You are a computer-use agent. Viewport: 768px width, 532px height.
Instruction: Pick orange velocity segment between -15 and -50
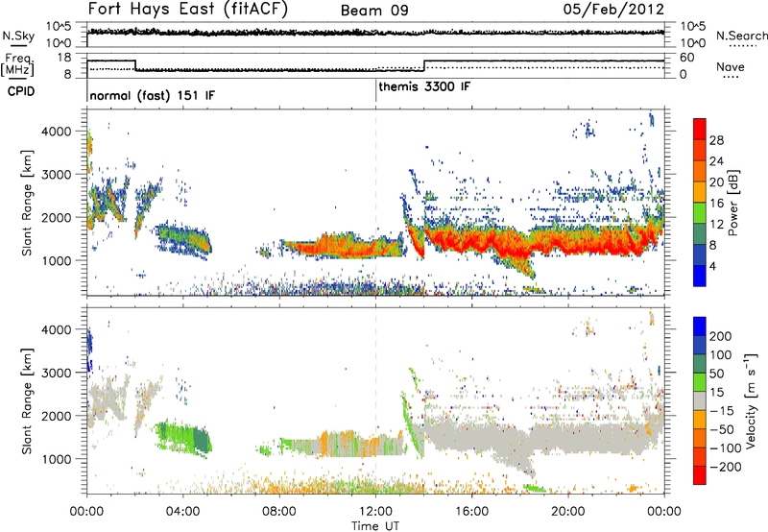700,420
